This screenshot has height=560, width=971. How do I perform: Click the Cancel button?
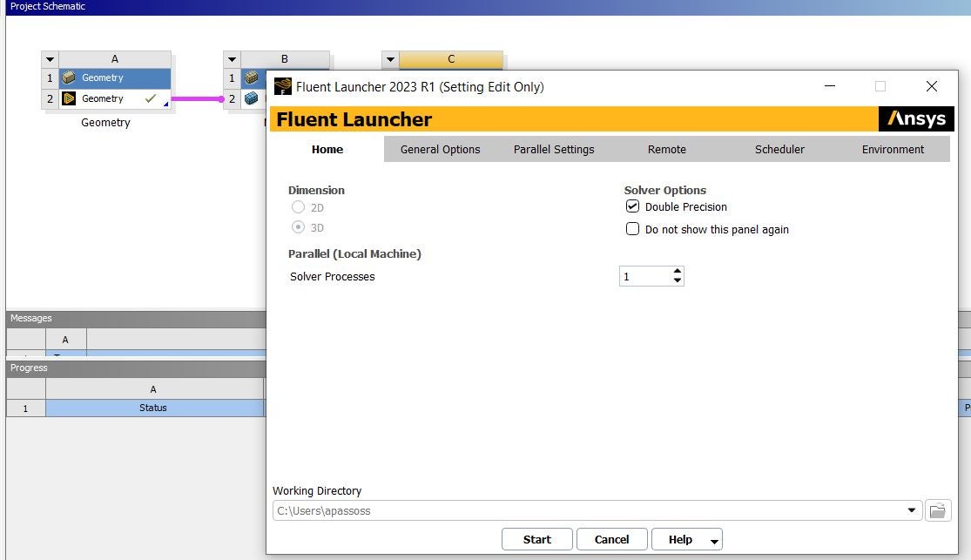click(612, 540)
